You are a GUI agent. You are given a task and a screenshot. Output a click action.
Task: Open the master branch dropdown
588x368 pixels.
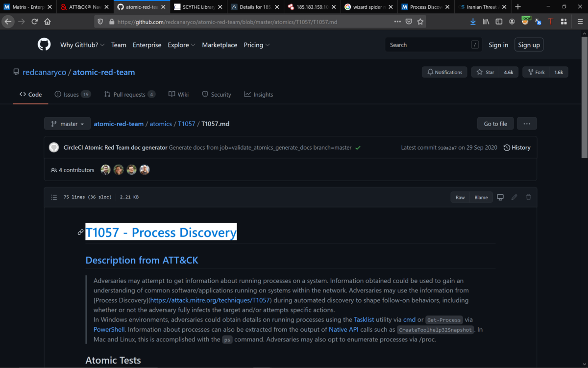67,124
